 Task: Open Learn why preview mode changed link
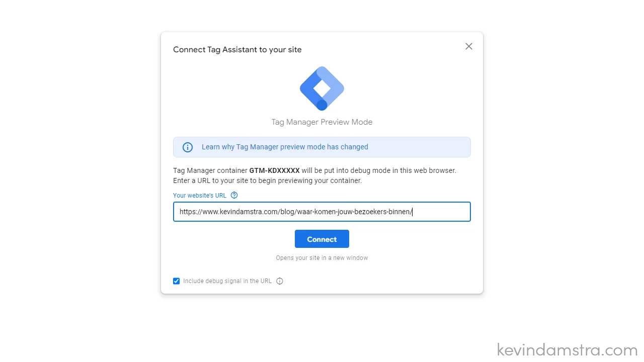click(x=285, y=147)
